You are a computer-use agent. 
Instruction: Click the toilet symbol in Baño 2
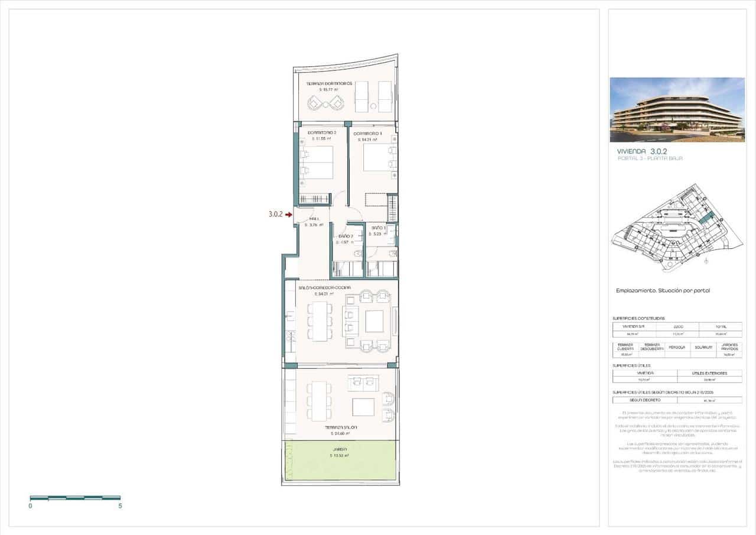click(358, 254)
